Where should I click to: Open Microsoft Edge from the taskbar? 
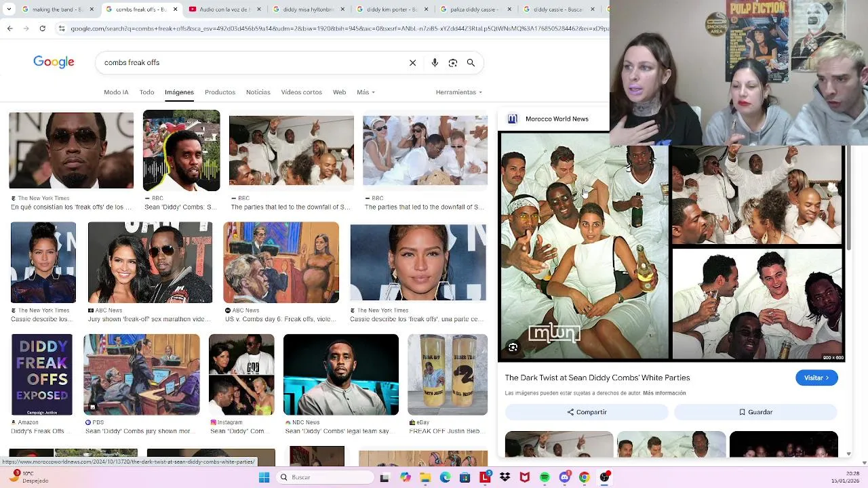click(x=445, y=477)
